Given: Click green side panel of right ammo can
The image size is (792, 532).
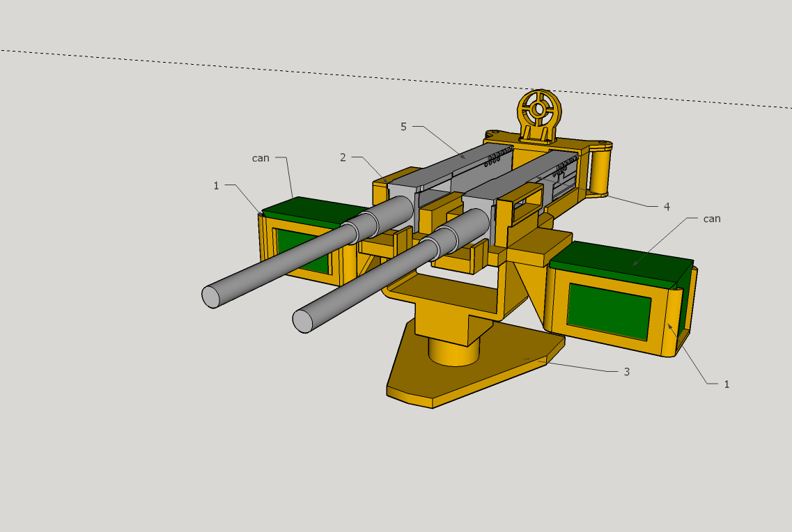Looking at the screenshot, I should click(609, 311).
